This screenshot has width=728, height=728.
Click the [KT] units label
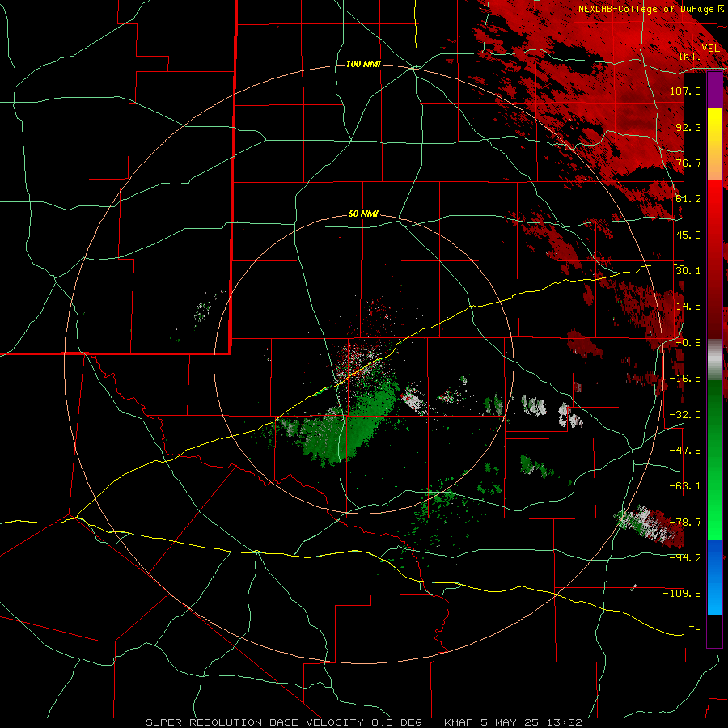tap(691, 56)
